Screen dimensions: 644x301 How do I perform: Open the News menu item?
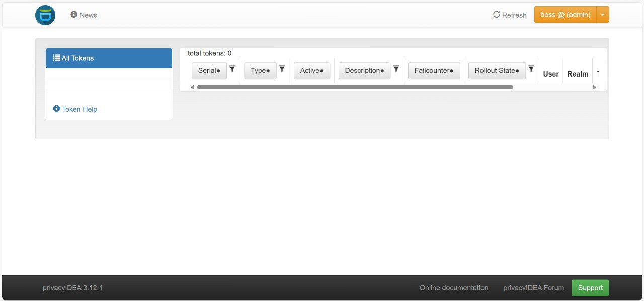click(x=84, y=15)
